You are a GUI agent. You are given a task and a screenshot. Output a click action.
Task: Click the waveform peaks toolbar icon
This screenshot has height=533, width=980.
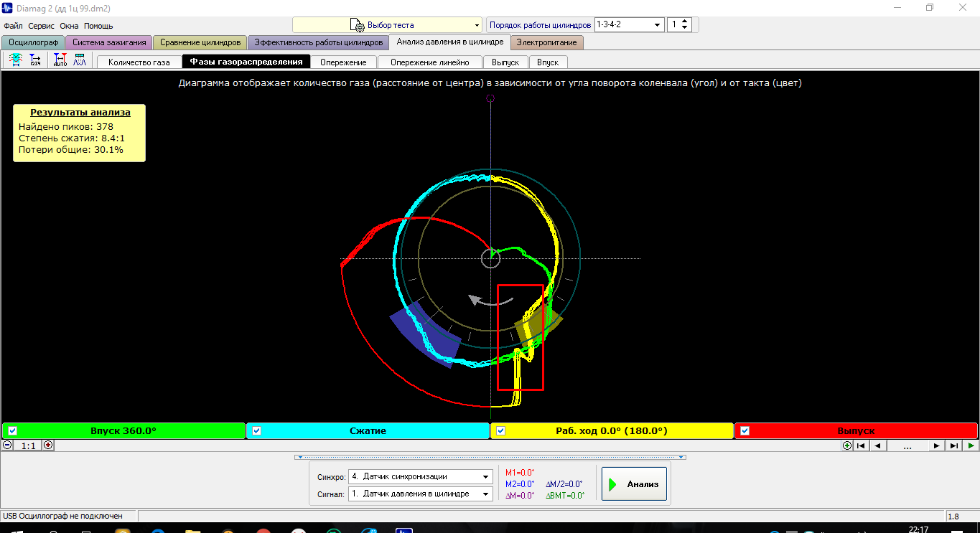point(80,61)
